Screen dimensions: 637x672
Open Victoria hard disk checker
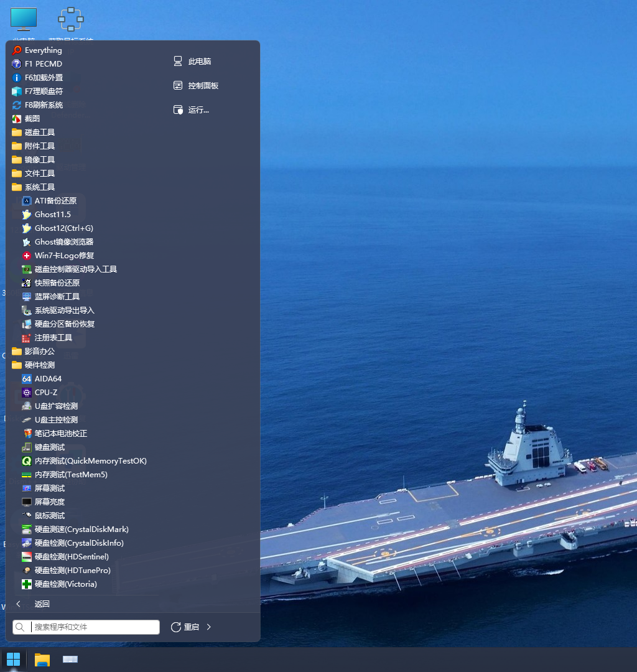[x=65, y=584]
